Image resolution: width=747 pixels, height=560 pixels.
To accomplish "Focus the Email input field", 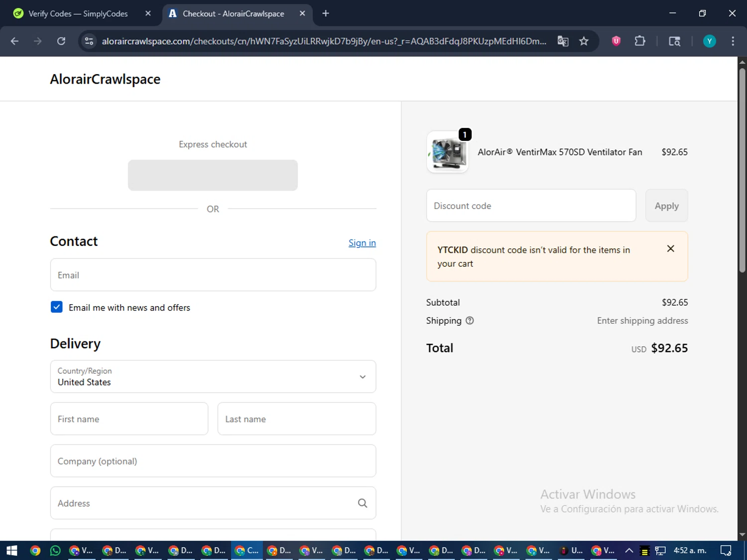I will tap(213, 275).
